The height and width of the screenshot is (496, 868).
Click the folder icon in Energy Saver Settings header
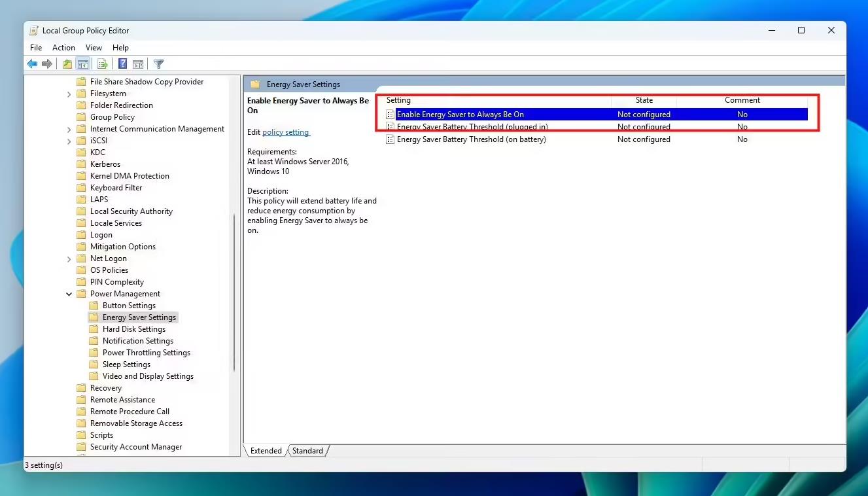255,84
